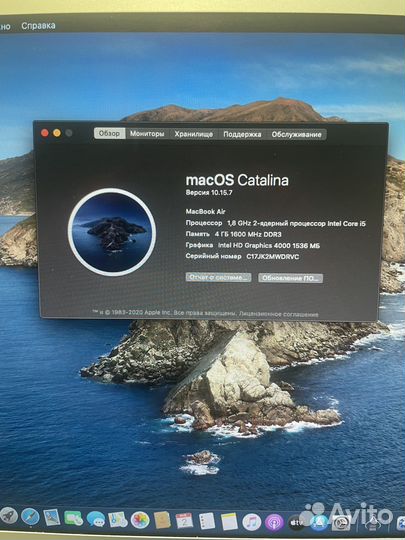Open the Photos app icon
Image resolution: width=405 pixels, height=540 pixels.
tap(140, 520)
